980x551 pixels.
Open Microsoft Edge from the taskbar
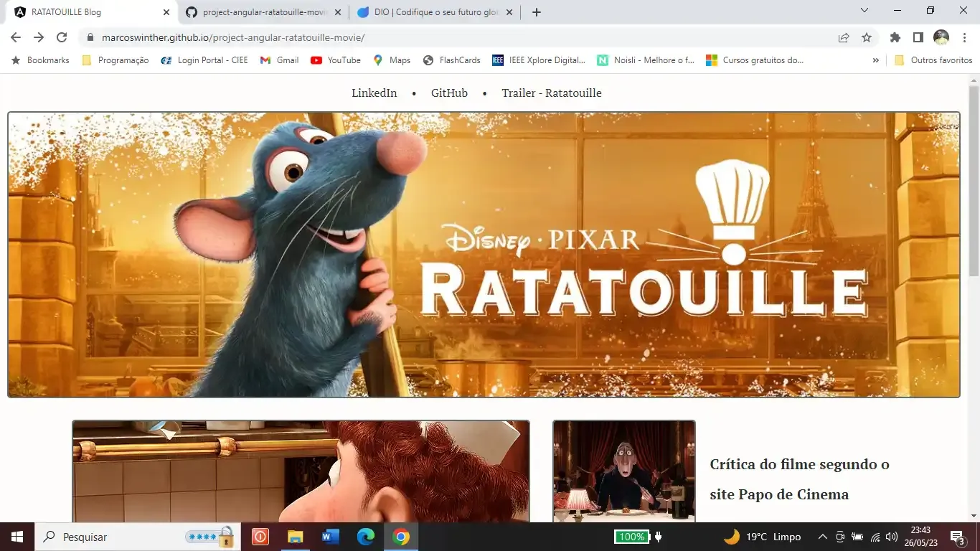(366, 537)
